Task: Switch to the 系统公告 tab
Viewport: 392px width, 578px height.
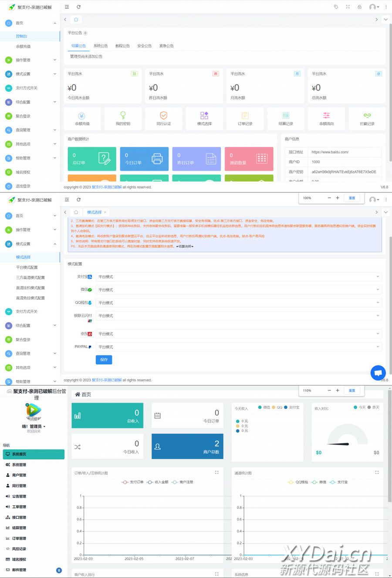Action: [x=101, y=46]
